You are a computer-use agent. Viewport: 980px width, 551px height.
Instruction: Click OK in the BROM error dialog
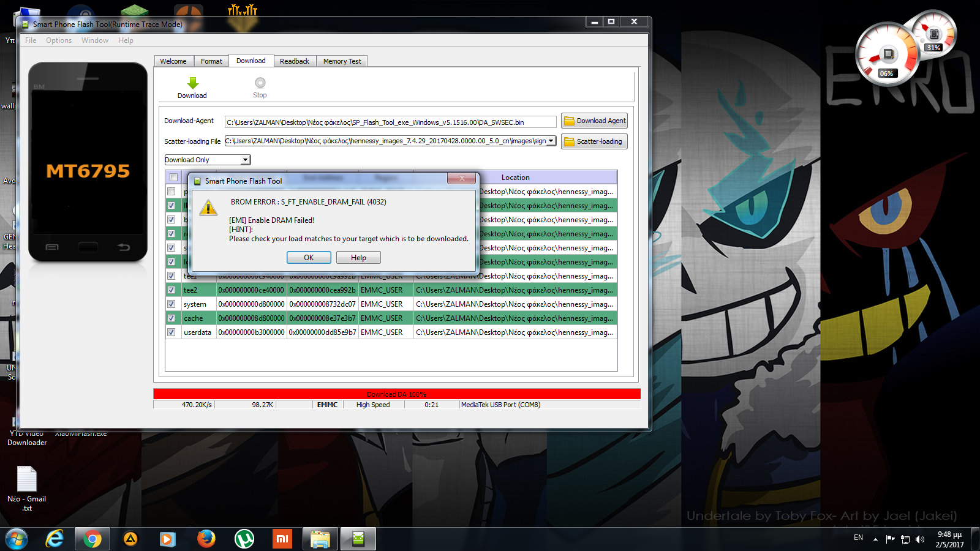coord(309,258)
